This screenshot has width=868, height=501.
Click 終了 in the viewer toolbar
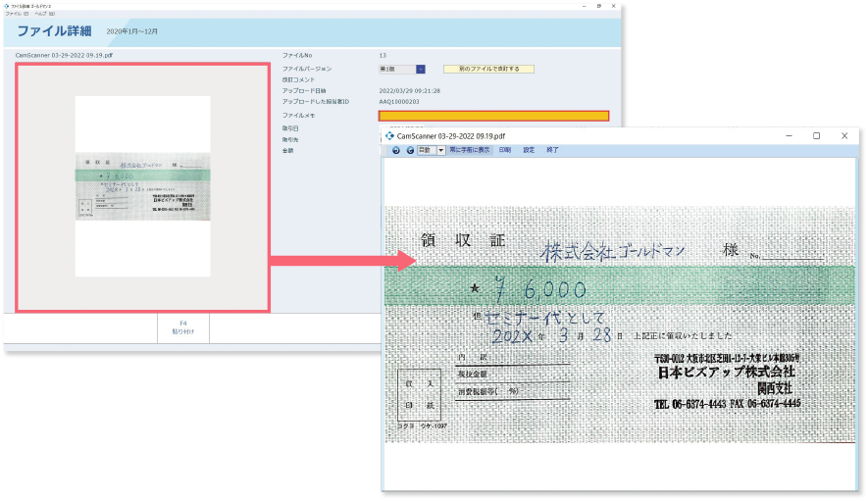coord(552,150)
